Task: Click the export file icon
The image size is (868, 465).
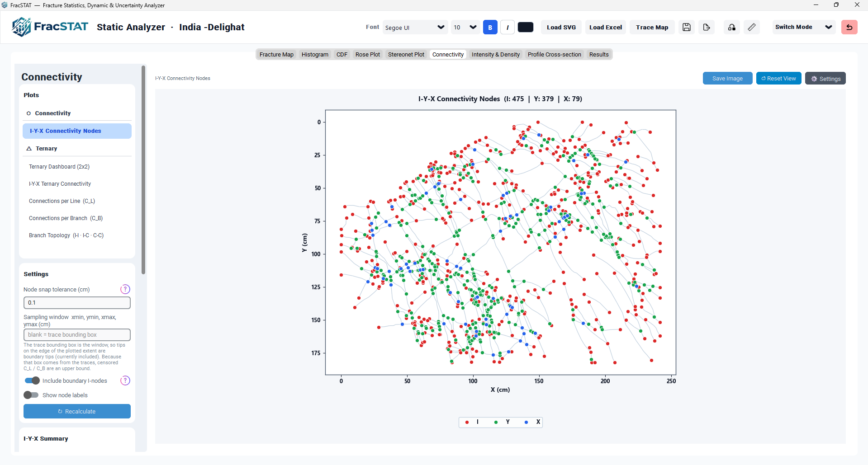Action: coord(707,27)
